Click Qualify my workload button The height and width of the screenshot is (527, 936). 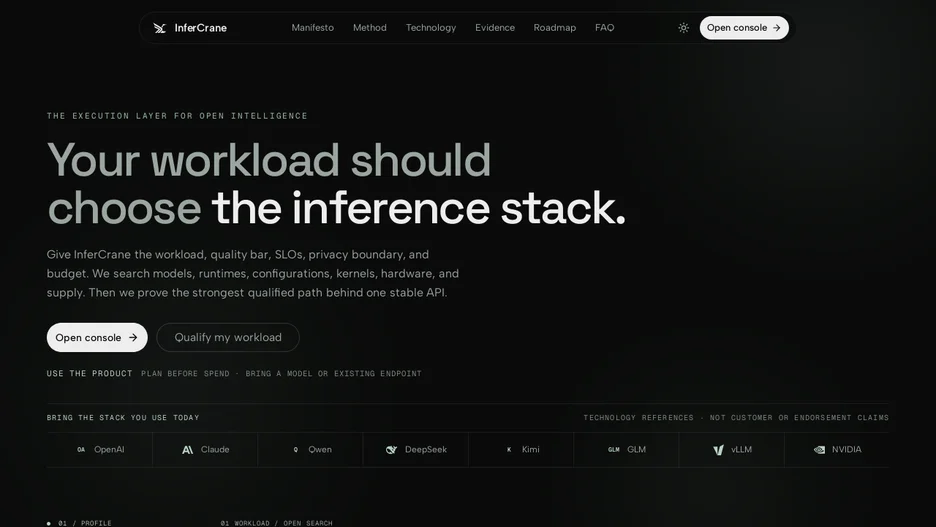pyautogui.click(x=227, y=337)
